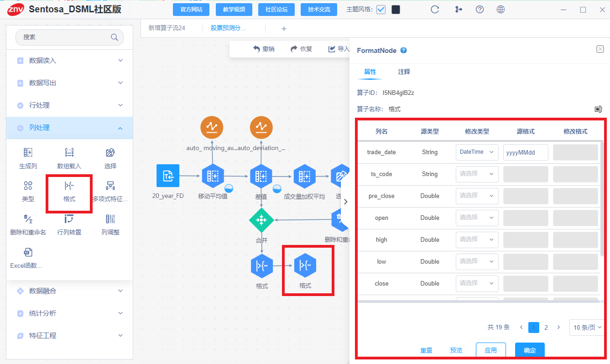Click the 恢复 redo toolbar item
Image resolution: width=610 pixels, height=364 pixels.
coord(301,49)
